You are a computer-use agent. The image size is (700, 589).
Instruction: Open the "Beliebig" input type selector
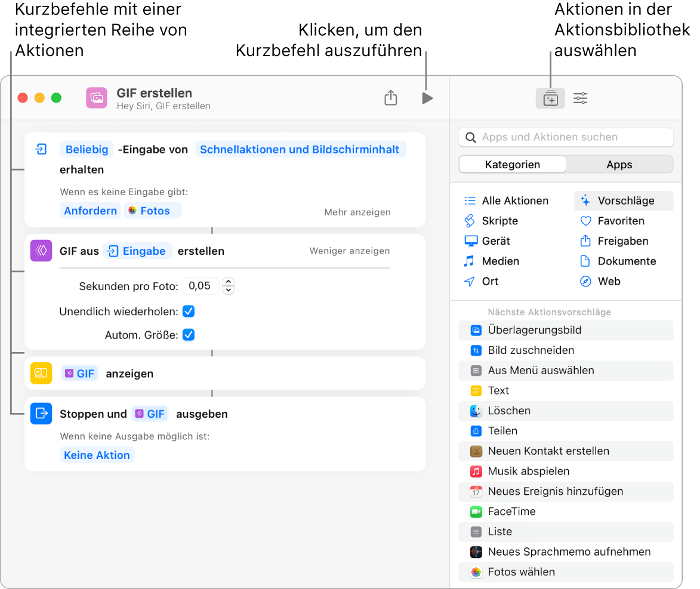[87, 149]
